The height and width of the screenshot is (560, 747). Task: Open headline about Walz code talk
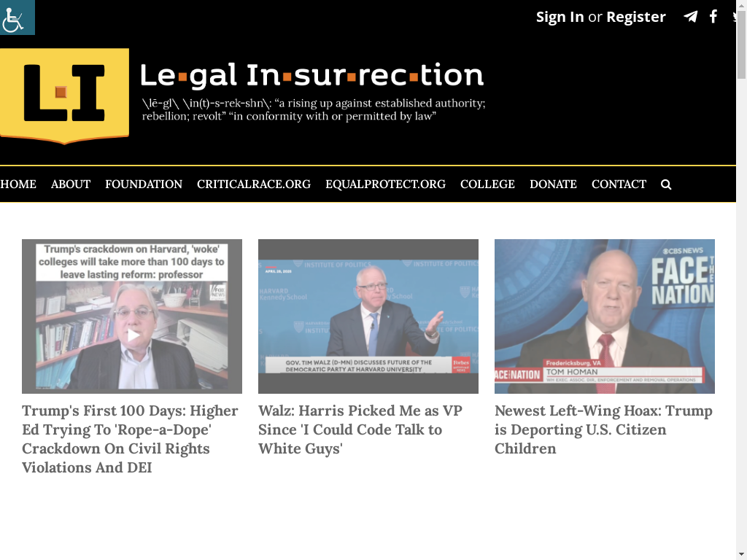(360, 429)
